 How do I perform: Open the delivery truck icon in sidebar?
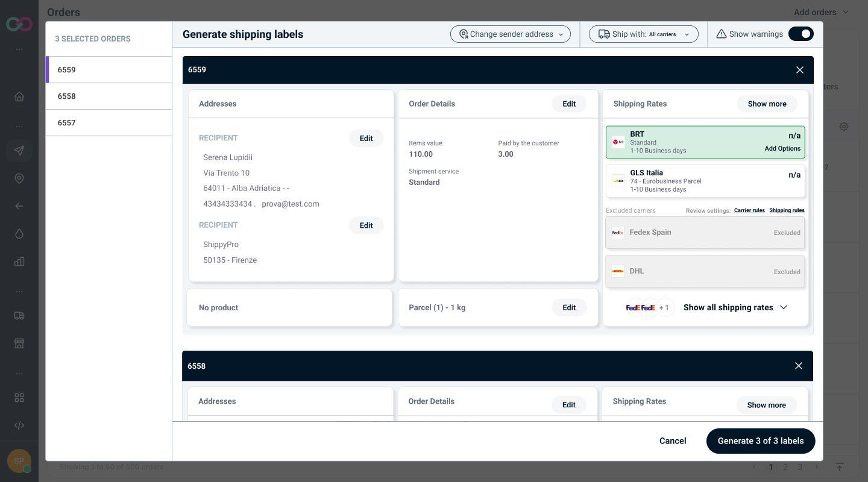tap(19, 316)
